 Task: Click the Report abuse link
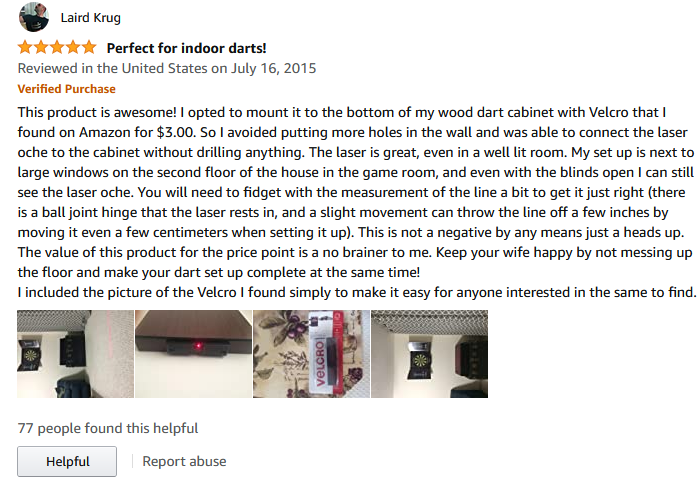[x=184, y=461]
